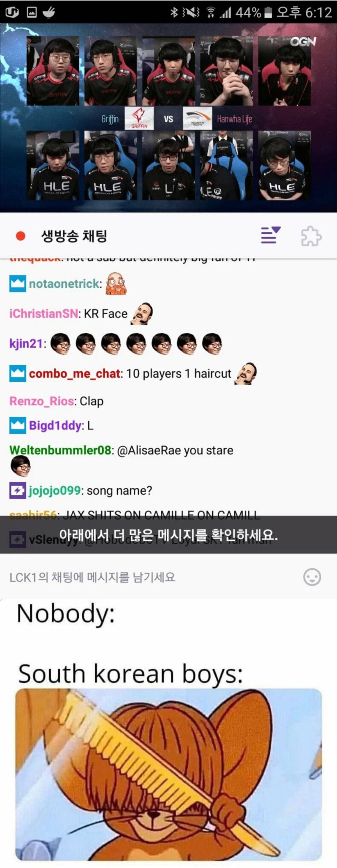
Task: Tap the 생방송 채팅 header title
Action: tap(74, 236)
